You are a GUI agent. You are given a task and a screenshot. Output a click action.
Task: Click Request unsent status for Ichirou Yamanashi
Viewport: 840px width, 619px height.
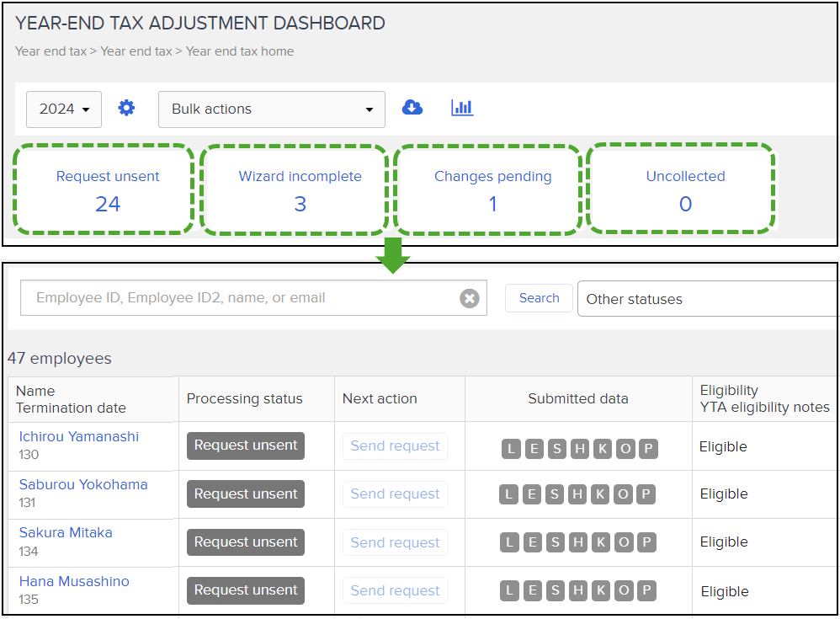[246, 446]
